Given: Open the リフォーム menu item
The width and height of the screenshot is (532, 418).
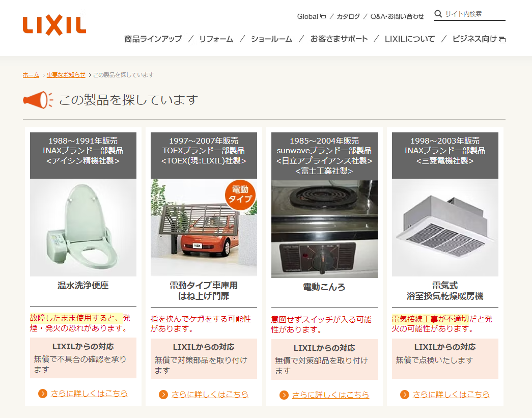Looking at the screenshot, I should 216,39.
